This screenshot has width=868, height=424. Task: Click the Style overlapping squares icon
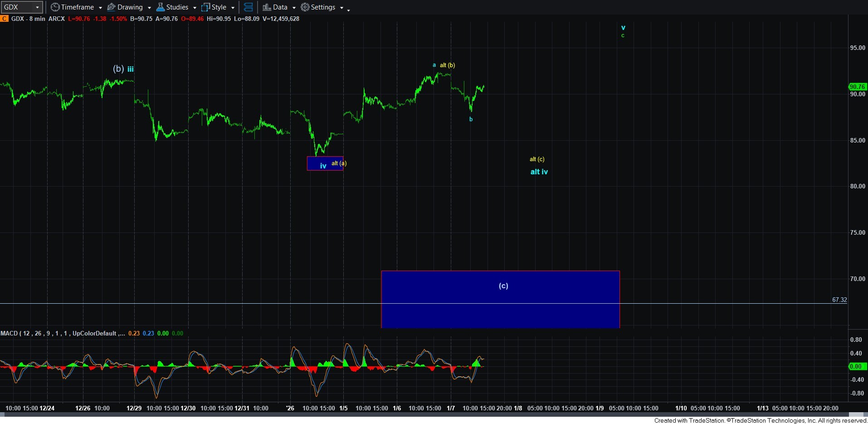click(x=205, y=7)
